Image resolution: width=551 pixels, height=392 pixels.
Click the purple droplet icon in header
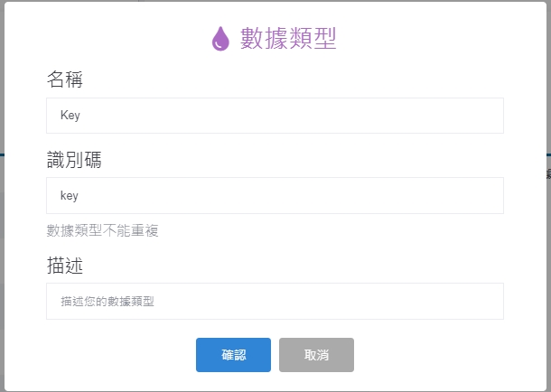tap(220, 39)
